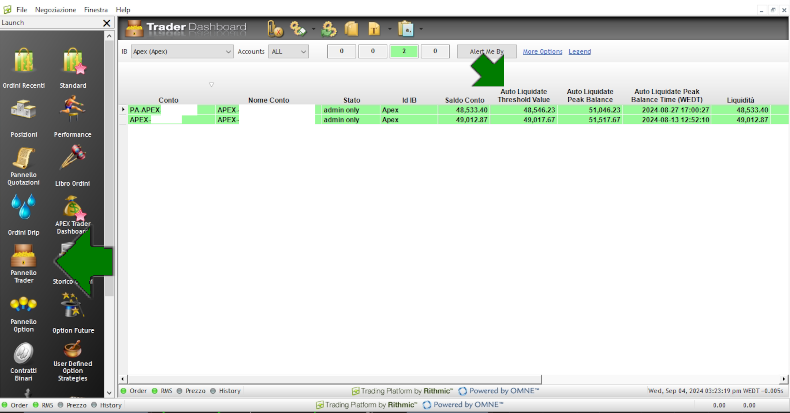The width and height of the screenshot is (790, 413).
Task: Open the Pannello Option icon
Action: click(23, 308)
